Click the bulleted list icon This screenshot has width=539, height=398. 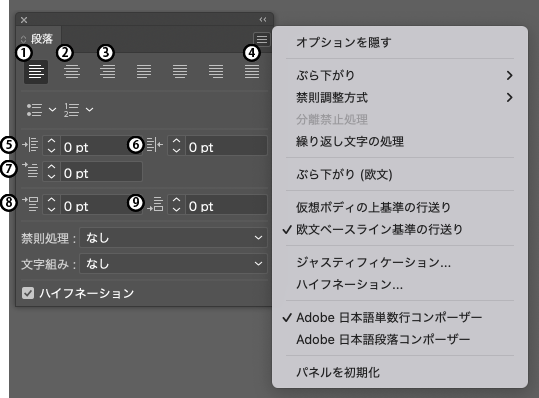(x=34, y=110)
